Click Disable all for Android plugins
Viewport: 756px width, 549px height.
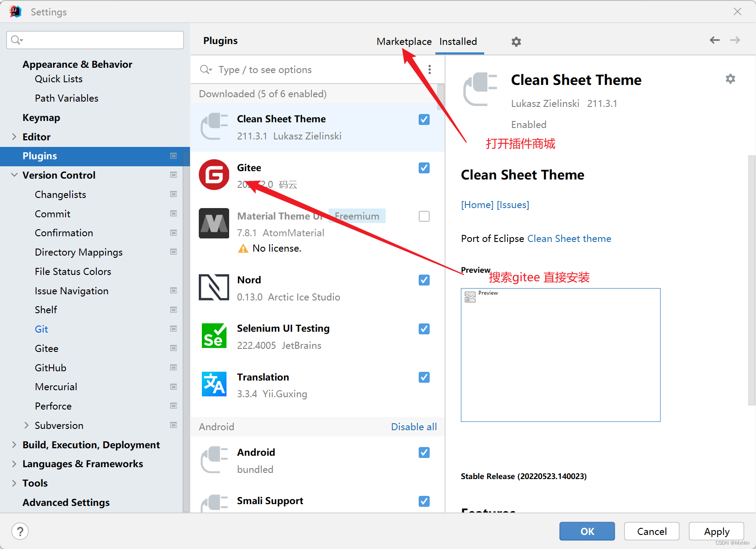pyautogui.click(x=414, y=427)
